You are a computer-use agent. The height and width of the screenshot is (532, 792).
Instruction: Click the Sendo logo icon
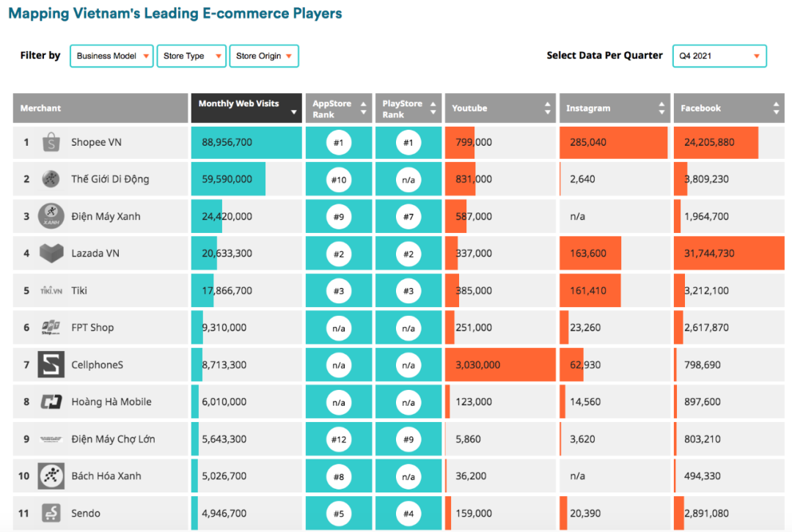point(51,513)
